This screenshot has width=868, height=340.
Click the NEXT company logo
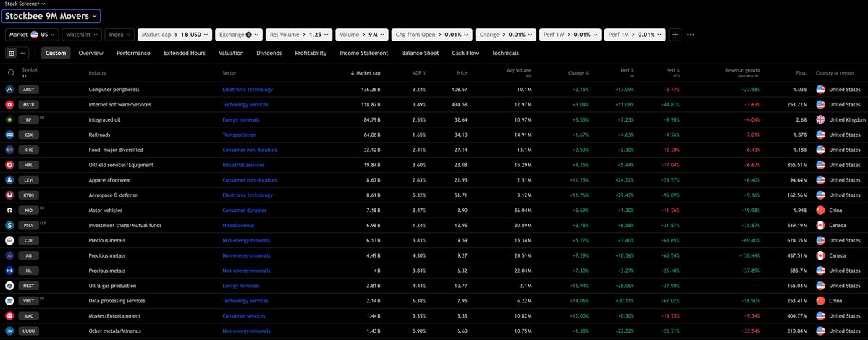point(9,286)
